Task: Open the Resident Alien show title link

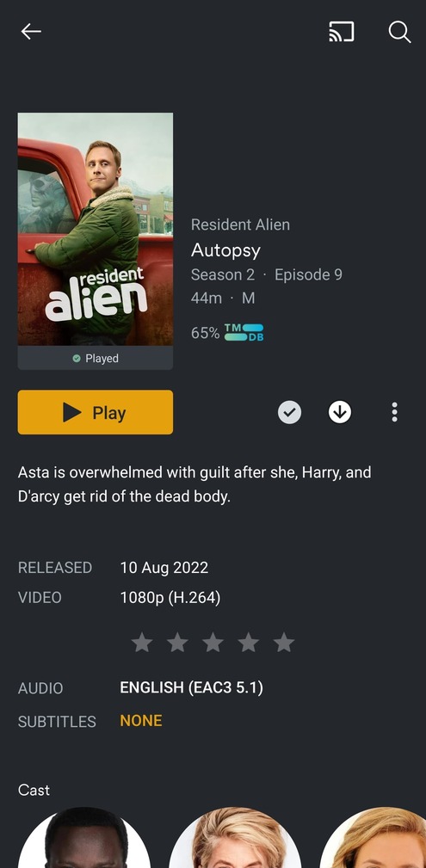Action: (x=240, y=225)
